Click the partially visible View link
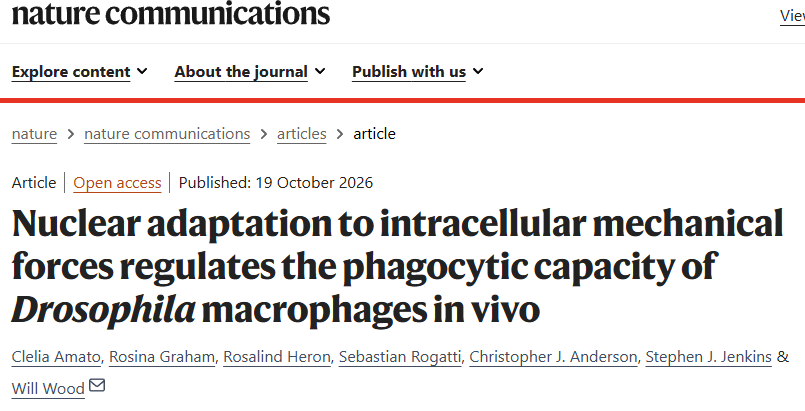This screenshot has height=411, width=805. tap(792, 16)
